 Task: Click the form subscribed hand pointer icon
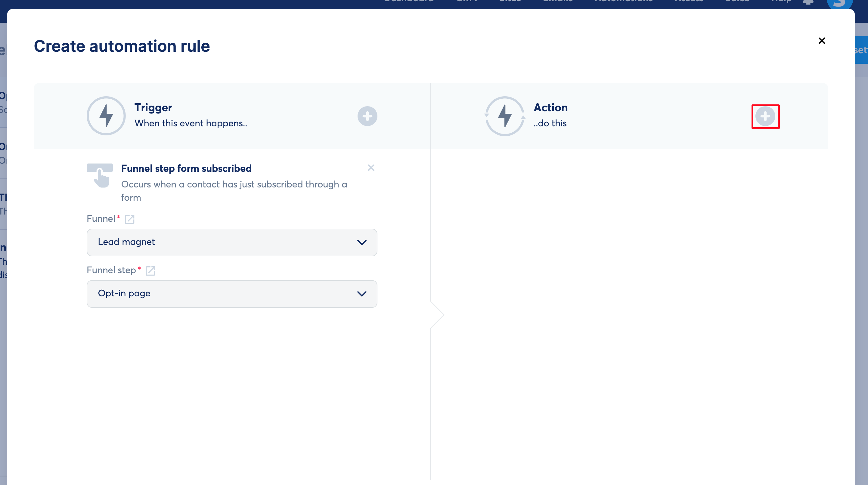pyautogui.click(x=100, y=175)
